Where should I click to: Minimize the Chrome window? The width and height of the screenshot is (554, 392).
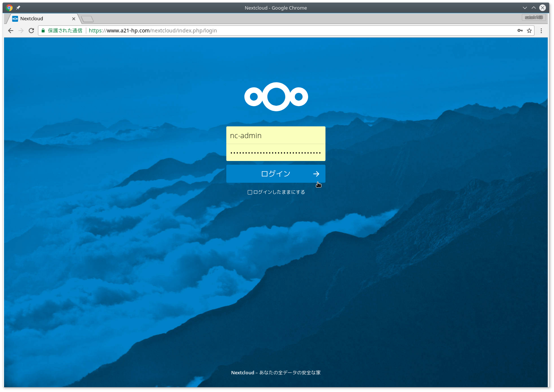[x=525, y=8]
